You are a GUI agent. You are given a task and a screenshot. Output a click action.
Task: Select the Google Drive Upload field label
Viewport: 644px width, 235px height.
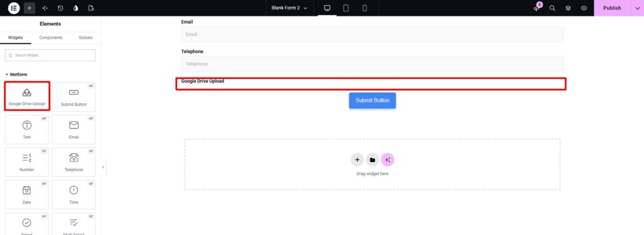pyautogui.click(x=203, y=81)
